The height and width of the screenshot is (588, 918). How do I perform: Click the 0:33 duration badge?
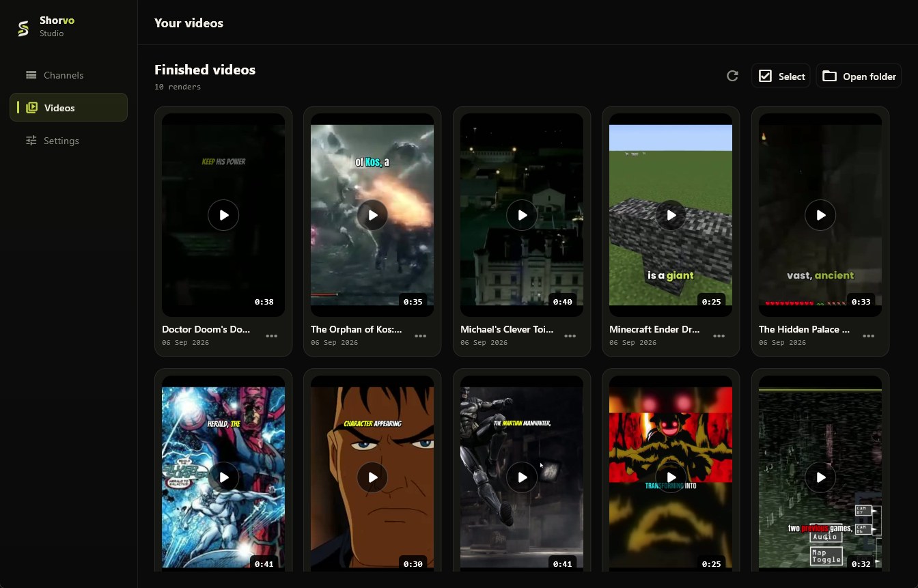tap(861, 302)
